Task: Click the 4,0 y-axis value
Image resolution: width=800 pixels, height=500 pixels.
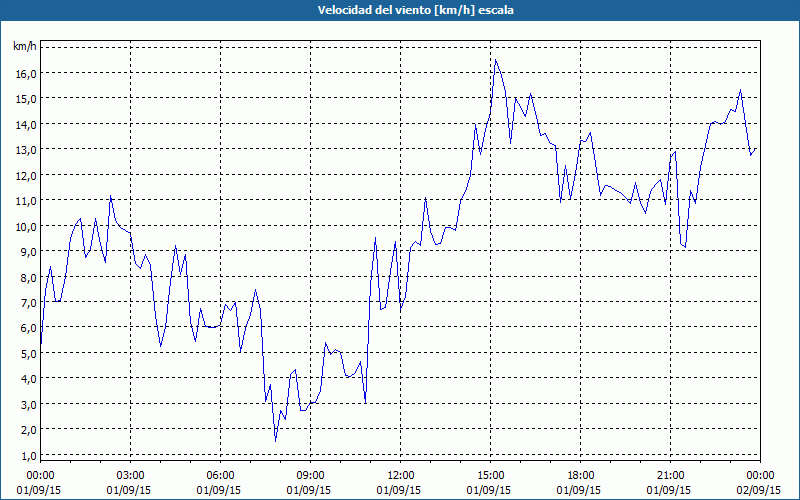Action: [x=29, y=379]
